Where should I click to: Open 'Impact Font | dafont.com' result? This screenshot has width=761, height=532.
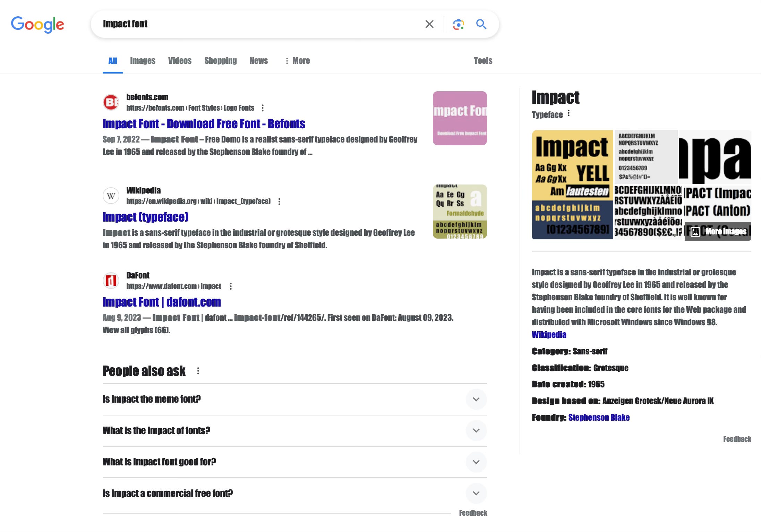tap(162, 302)
